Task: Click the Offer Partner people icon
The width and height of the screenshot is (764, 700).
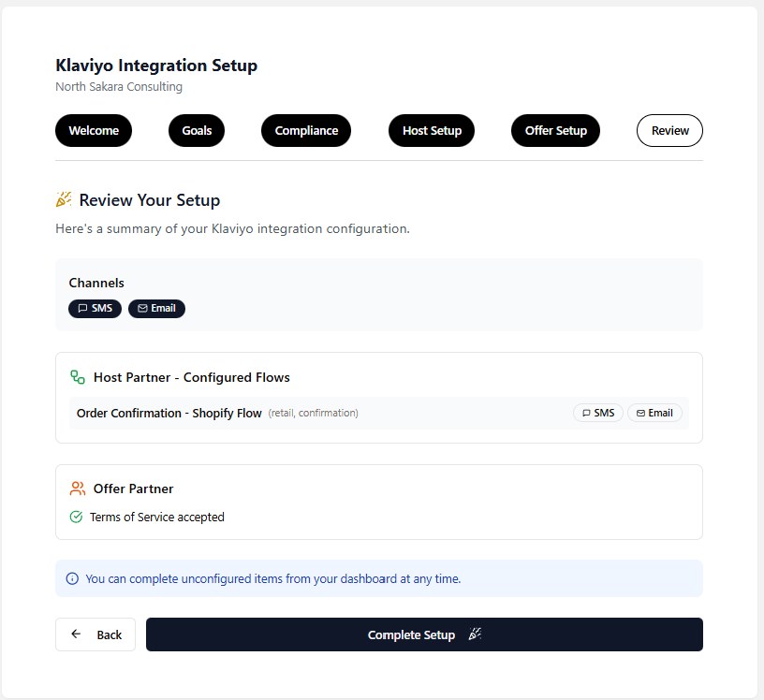Action: pyautogui.click(x=78, y=489)
